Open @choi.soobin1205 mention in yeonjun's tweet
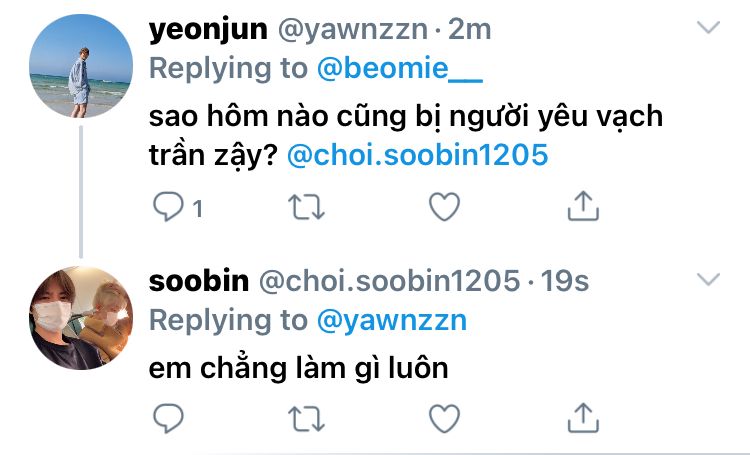This screenshot has height=455, width=750. 418,155
